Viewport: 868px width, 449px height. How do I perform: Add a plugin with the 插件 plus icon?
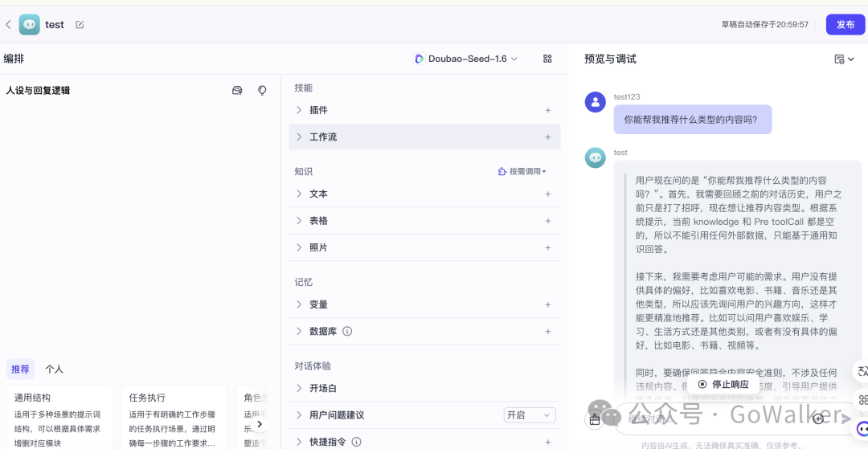point(548,110)
